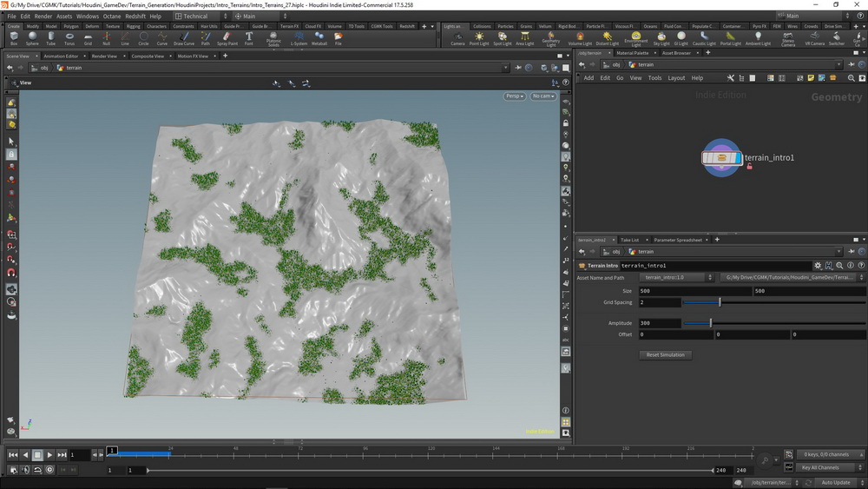
Task: Choose the Font shelf tool
Action: [x=249, y=38]
